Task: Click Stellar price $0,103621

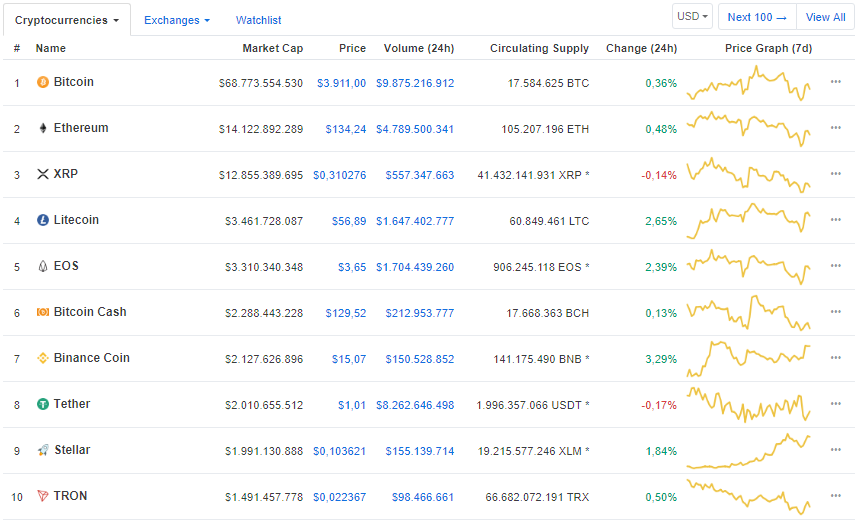Action: (x=339, y=451)
